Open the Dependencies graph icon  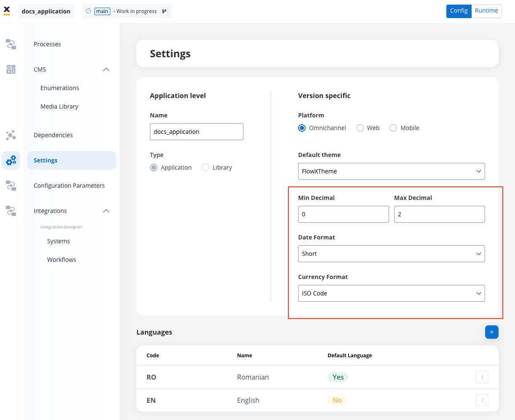pyautogui.click(x=11, y=135)
